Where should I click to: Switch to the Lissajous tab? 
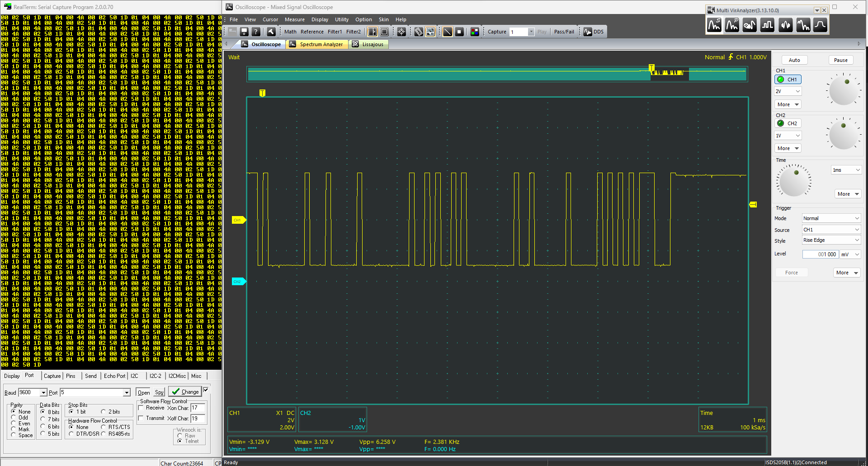click(x=369, y=44)
